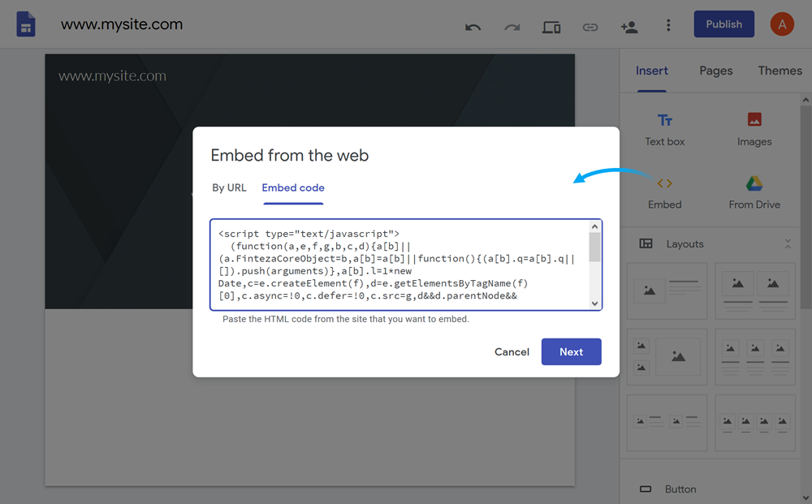This screenshot has width=812, height=504.
Task: Collapse the Layouts section
Action: pyautogui.click(x=787, y=243)
